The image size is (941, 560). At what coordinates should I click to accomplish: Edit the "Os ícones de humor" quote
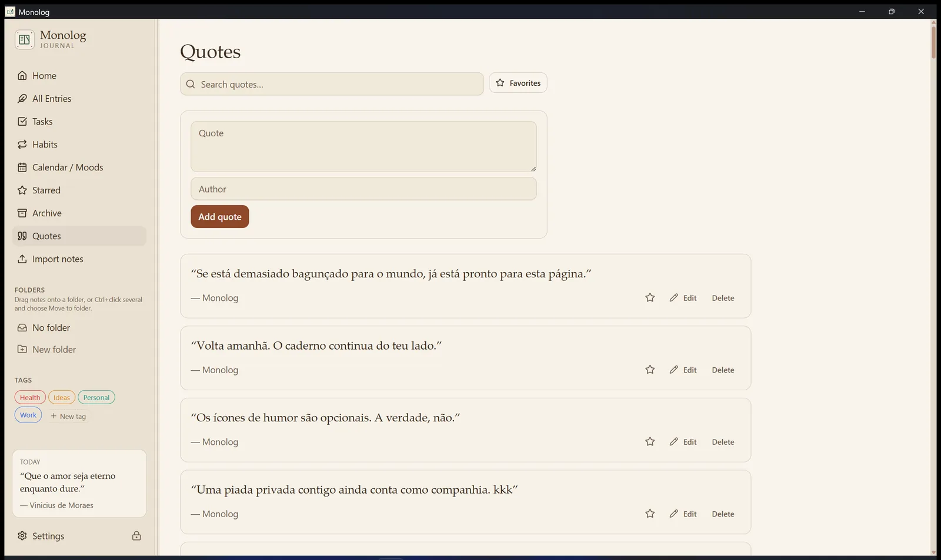pyautogui.click(x=683, y=442)
